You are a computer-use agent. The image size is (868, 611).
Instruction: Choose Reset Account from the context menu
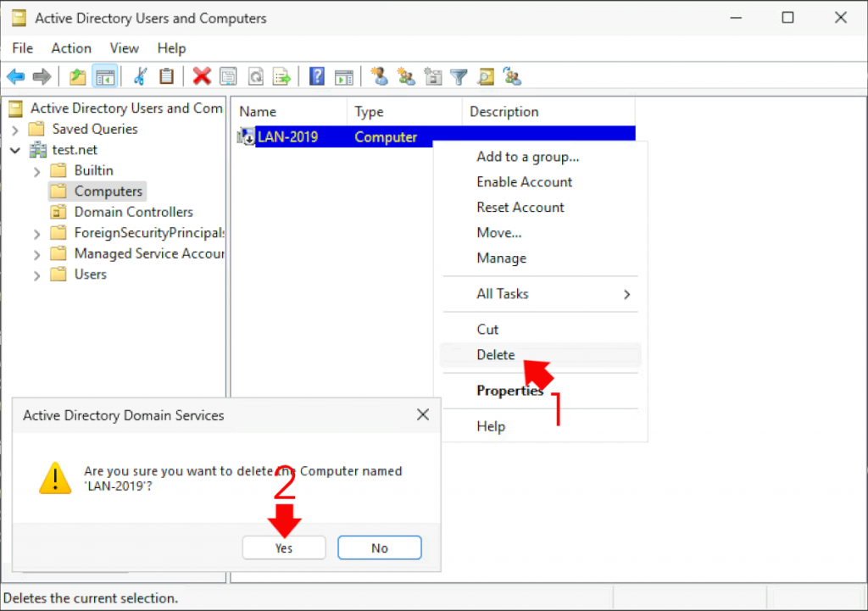pyautogui.click(x=520, y=207)
